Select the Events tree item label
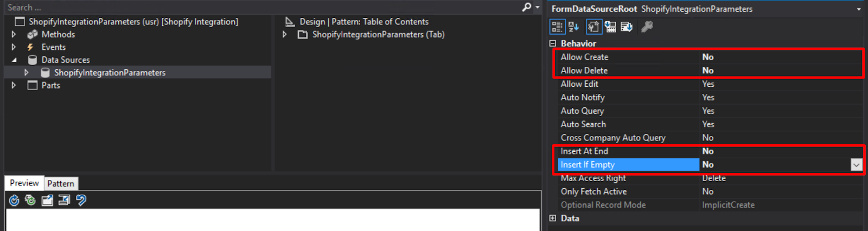The height and width of the screenshot is (231, 868). click(54, 47)
